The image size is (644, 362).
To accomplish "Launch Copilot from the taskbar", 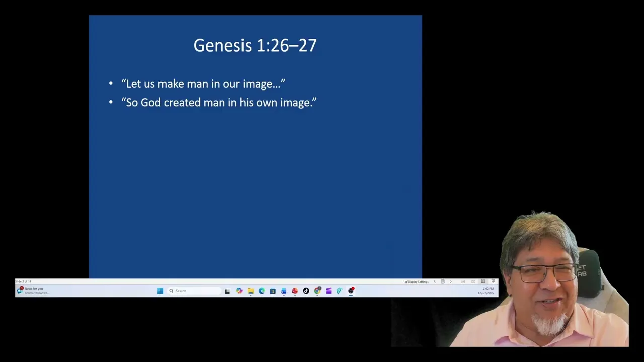I will [x=239, y=291].
